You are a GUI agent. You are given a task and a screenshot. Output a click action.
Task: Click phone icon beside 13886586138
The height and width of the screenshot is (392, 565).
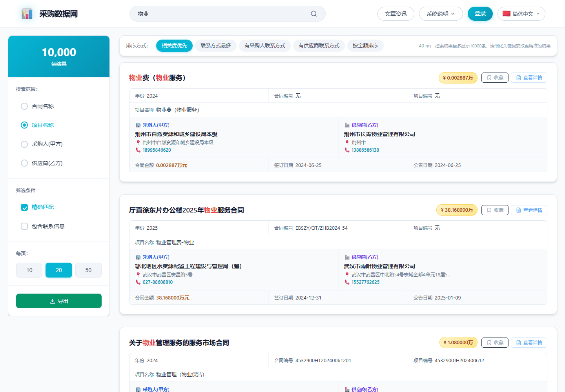tap(347, 150)
